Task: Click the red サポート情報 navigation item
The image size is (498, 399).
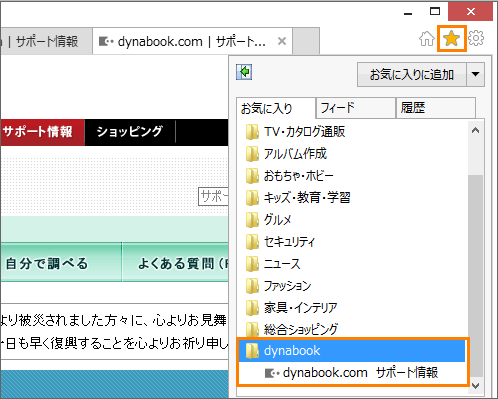Action: (42, 132)
